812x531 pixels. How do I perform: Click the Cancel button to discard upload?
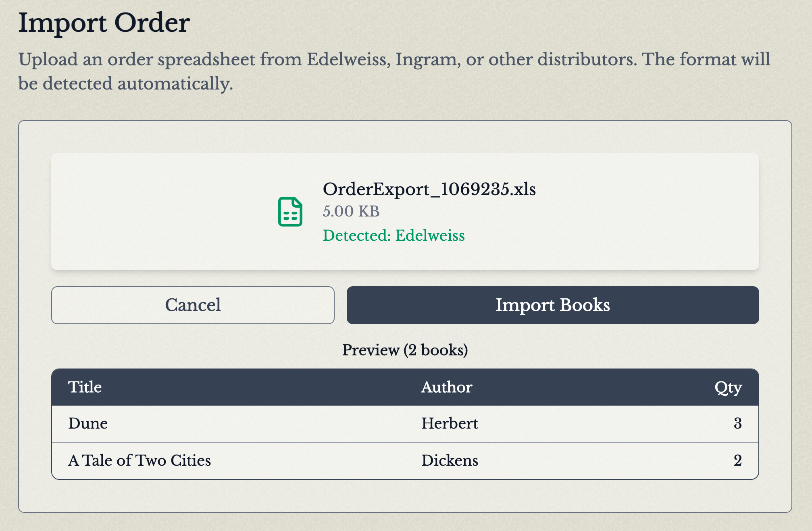(193, 305)
